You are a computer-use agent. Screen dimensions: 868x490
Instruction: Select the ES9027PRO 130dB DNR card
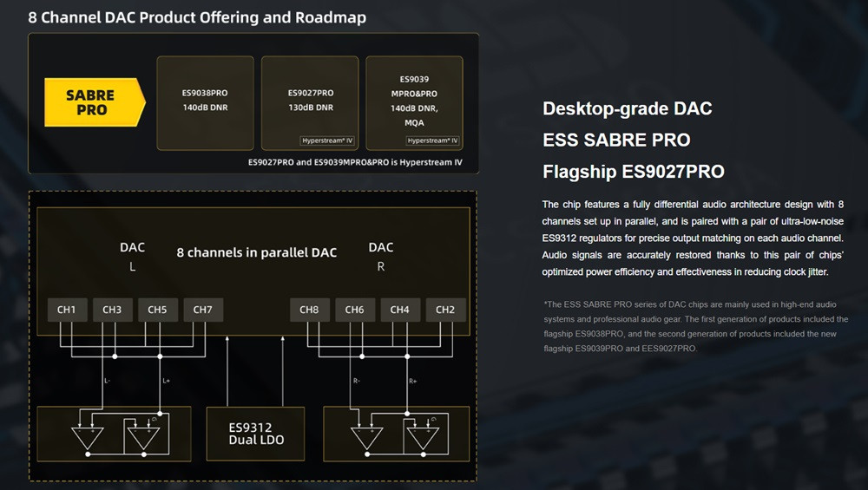click(x=310, y=103)
